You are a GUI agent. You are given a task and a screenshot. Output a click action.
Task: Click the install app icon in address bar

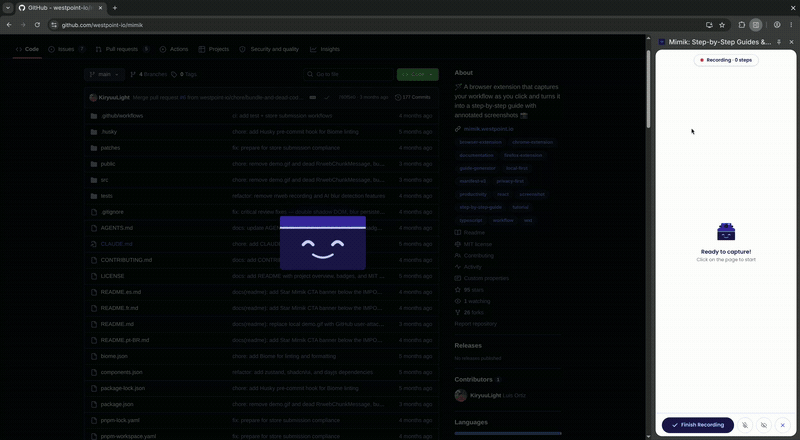pos(709,25)
